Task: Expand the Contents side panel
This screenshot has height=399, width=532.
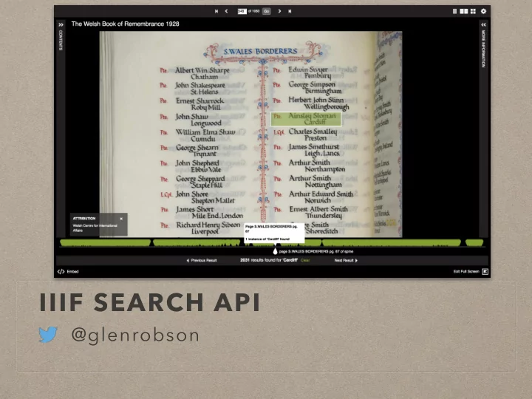Action: (61, 25)
